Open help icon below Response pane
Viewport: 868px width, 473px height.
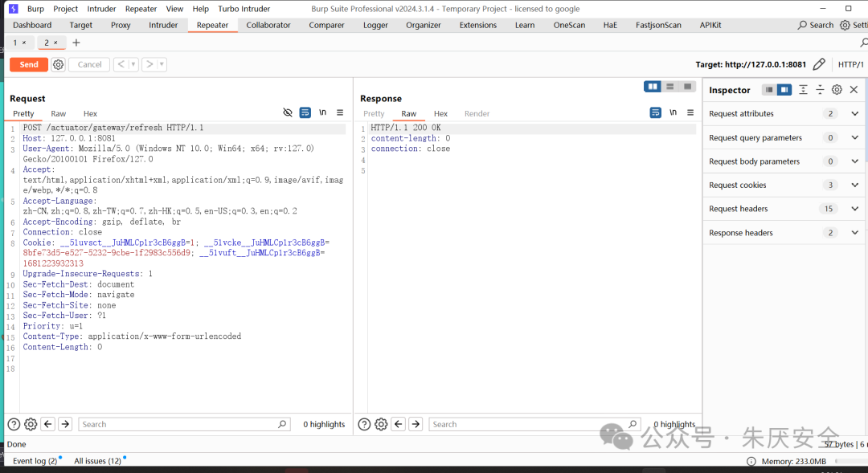coord(364,424)
